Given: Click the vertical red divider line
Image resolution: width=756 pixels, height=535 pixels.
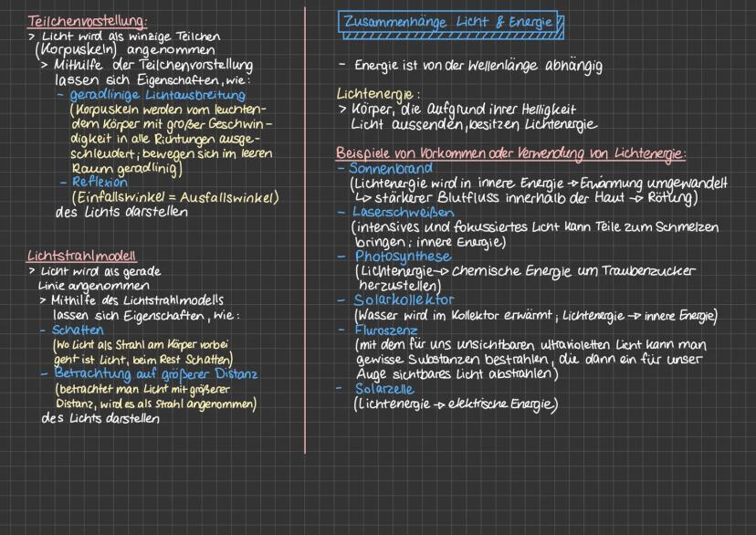Looking at the screenshot, I should (305, 228).
